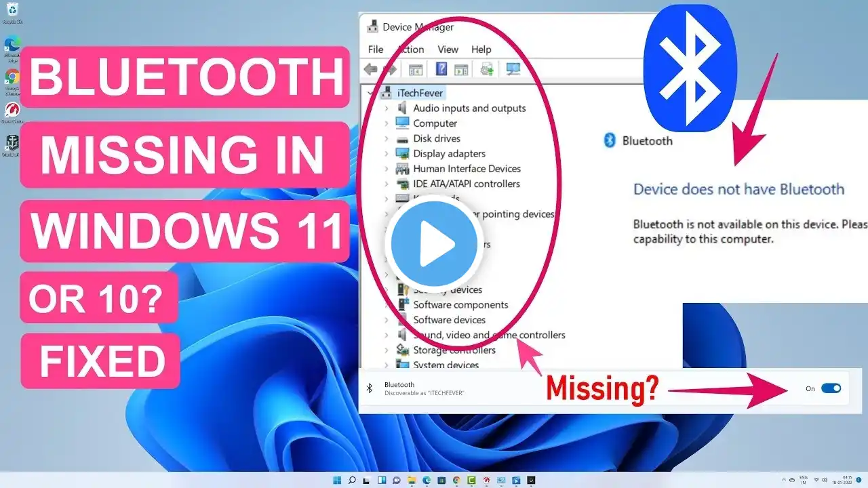Screen dimensions: 868x488
Task: Click the ENG IN language indicator
Action: pyautogui.click(x=804, y=481)
